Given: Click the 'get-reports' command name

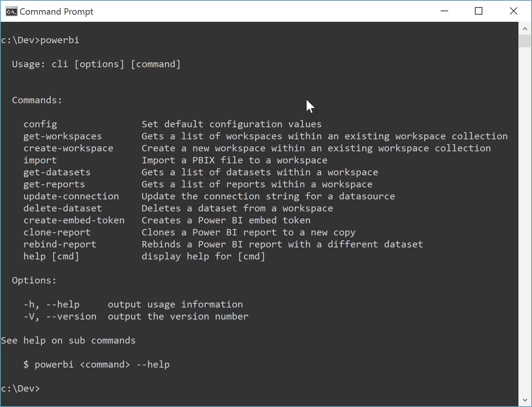Looking at the screenshot, I should [x=54, y=184].
